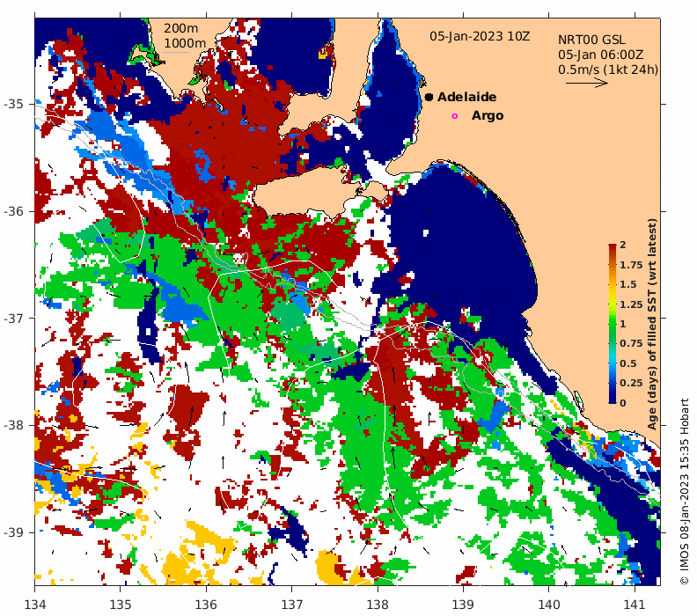Click the navy blue bottom of colorbar

click(x=613, y=399)
